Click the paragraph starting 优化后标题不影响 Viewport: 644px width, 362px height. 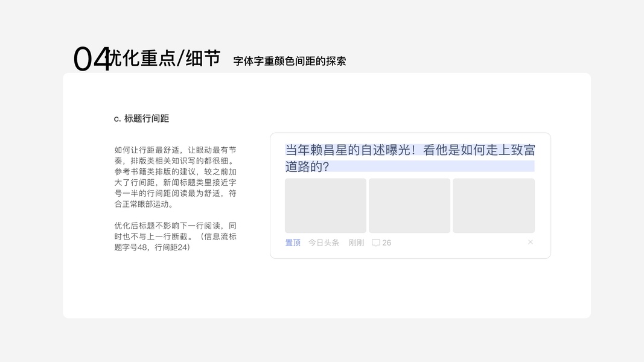click(x=176, y=237)
